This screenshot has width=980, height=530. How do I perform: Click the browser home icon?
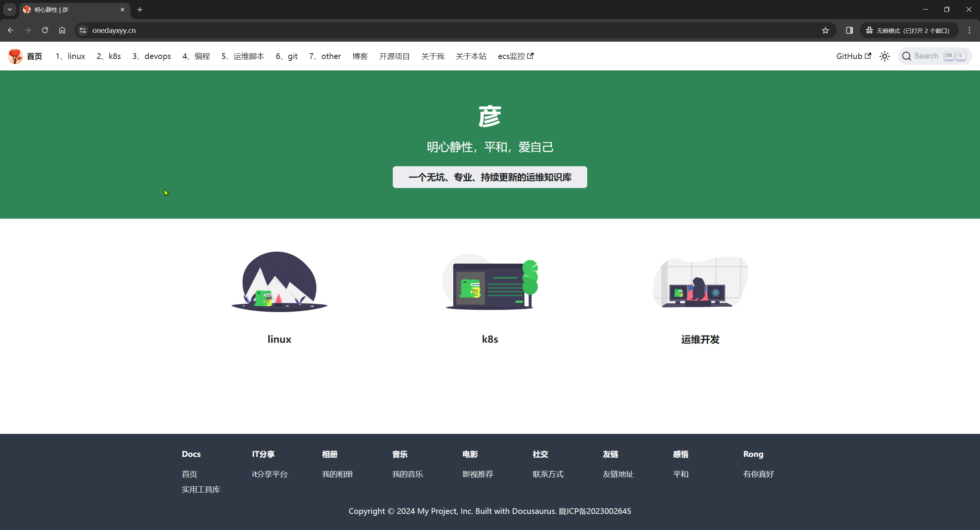pyautogui.click(x=62, y=30)
